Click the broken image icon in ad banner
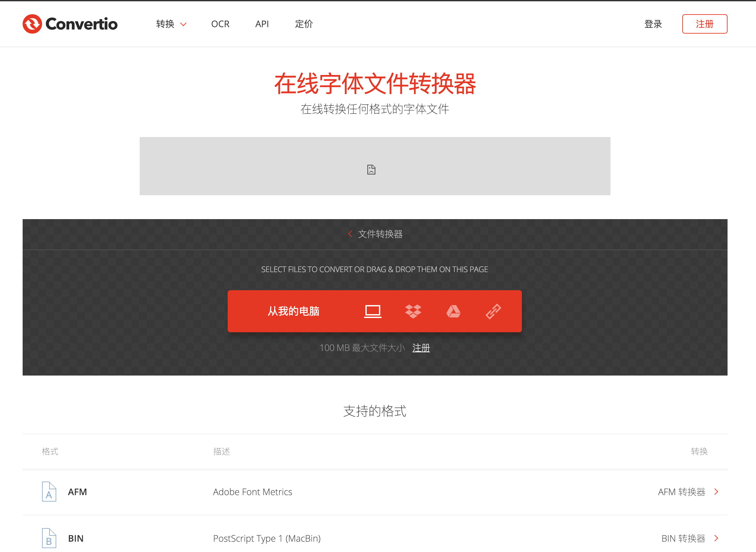This screenshot has width=756, height=552. (371, 170)
